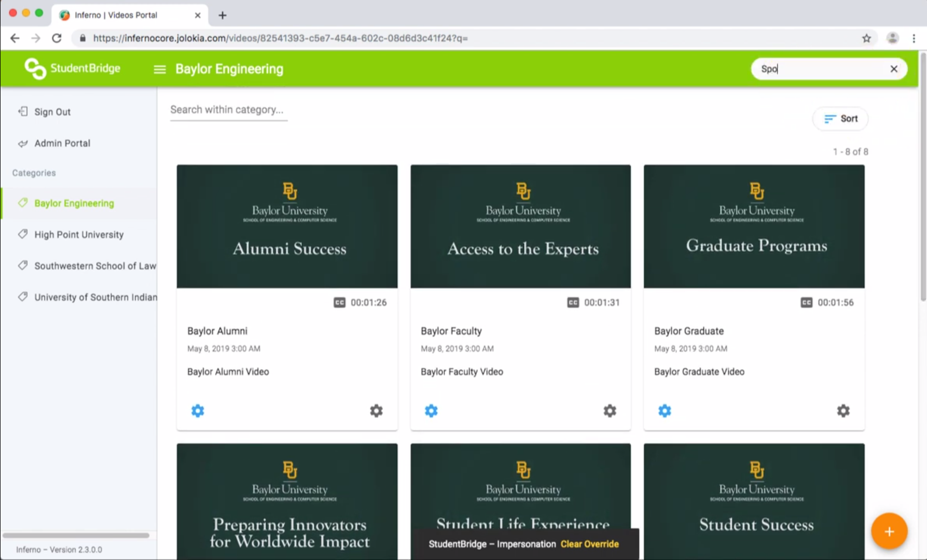Click the blue gear on Baylor Faculty card
Viewport: 927px width, 560px height.
click(x=431, y=411)
